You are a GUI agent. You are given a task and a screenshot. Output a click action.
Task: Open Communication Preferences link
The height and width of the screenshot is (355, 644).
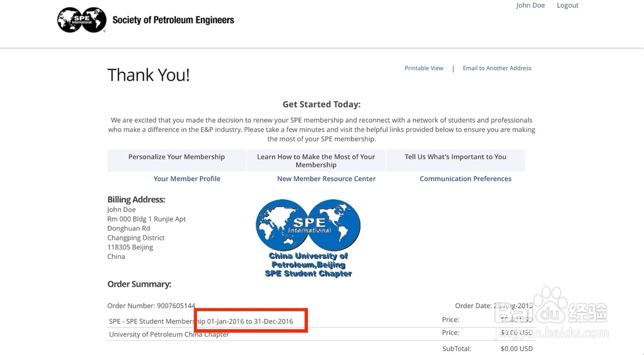(466, 178)
